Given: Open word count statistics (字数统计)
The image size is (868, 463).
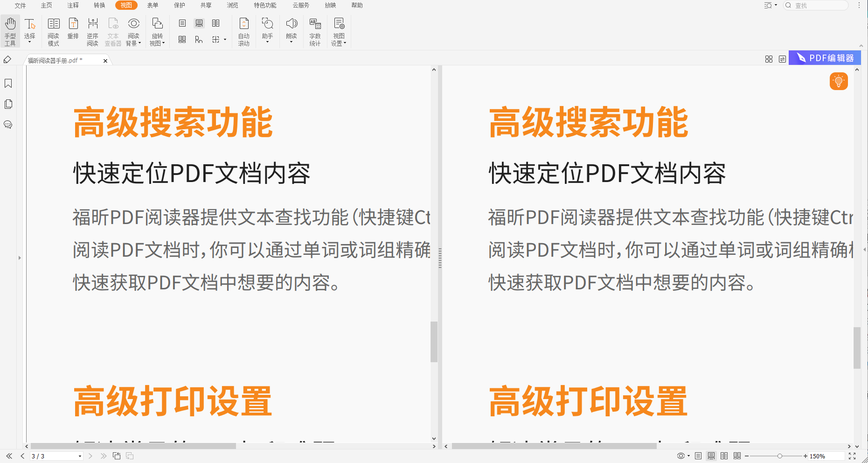Looking at the screenshot, I should 315,31.
